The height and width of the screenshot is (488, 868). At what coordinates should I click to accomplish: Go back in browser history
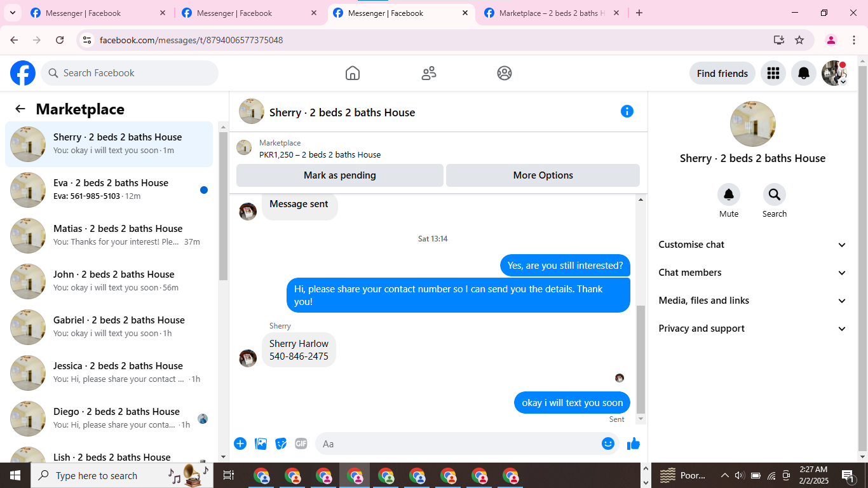coord(14,40)
